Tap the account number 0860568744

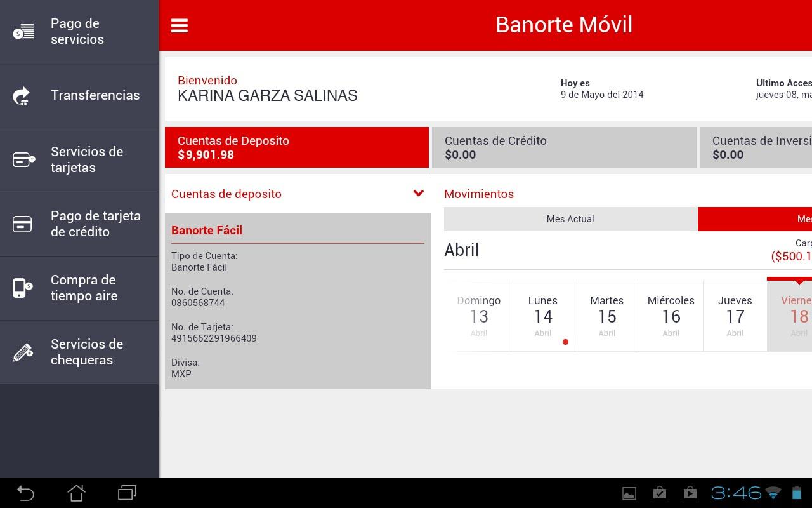(198, 303)
